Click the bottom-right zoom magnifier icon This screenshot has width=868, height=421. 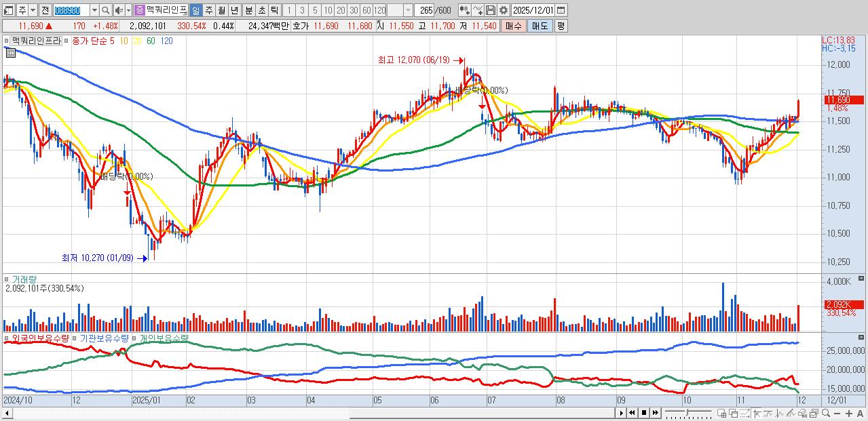click(x=826, y=413)
